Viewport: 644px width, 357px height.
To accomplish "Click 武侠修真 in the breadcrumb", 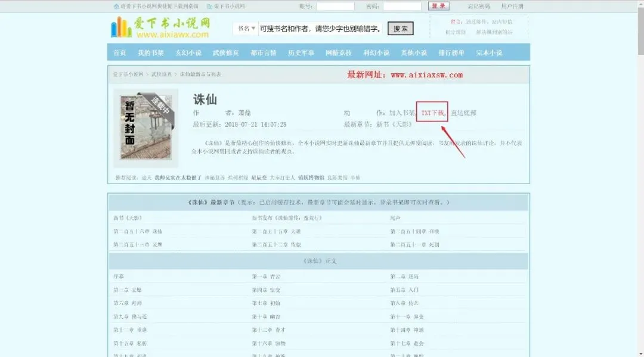I will tap(162, 74).
